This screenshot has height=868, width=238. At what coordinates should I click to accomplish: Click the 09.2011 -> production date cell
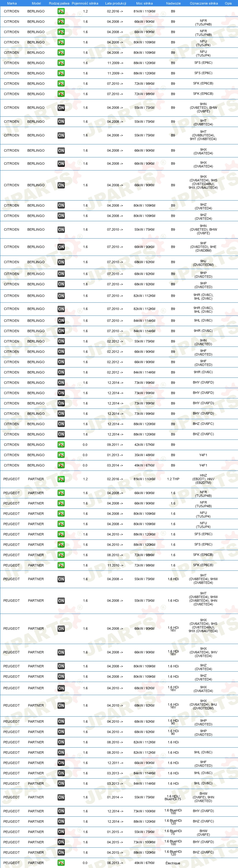pos(115,445)
